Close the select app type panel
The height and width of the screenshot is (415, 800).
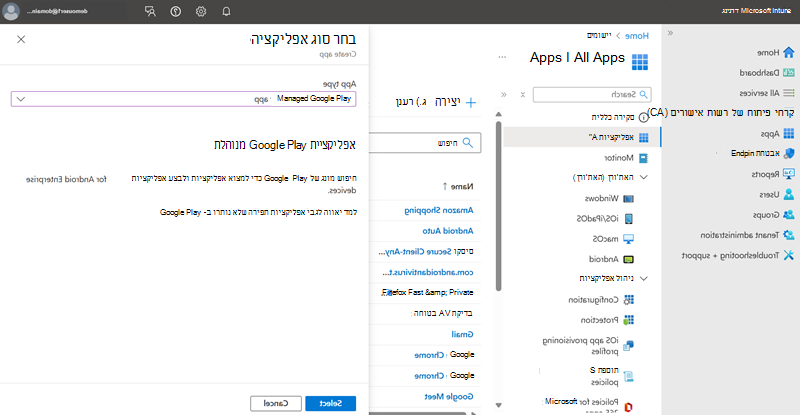tap(21, 39)
